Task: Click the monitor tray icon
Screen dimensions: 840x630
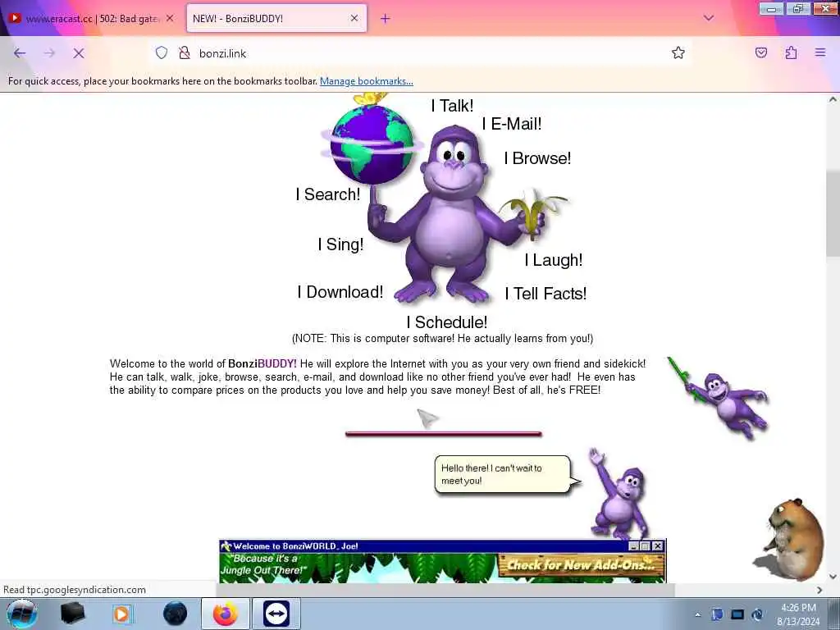Action: pyautogui.click(x=737, y=614)
